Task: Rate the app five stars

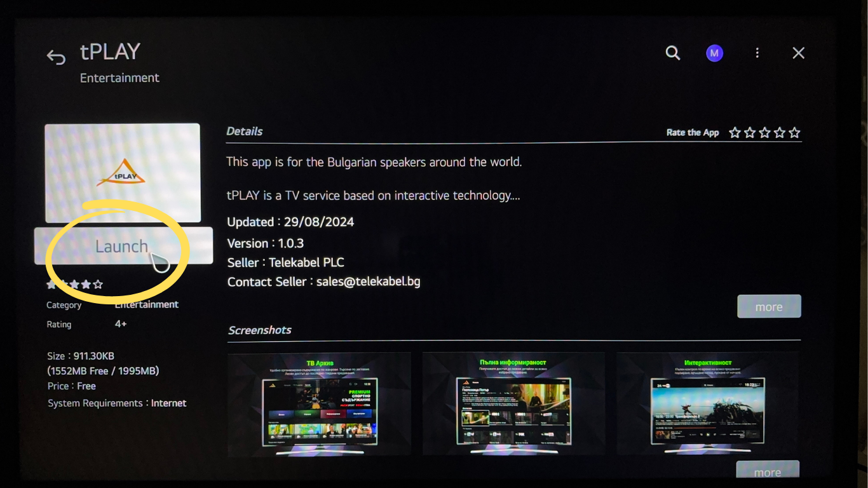Action: (x=794, y=133)
